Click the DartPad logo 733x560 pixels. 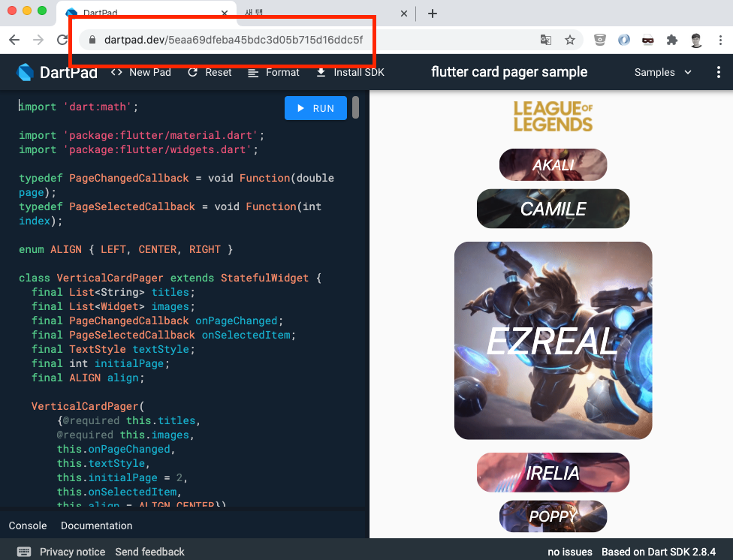pos(56,72)
